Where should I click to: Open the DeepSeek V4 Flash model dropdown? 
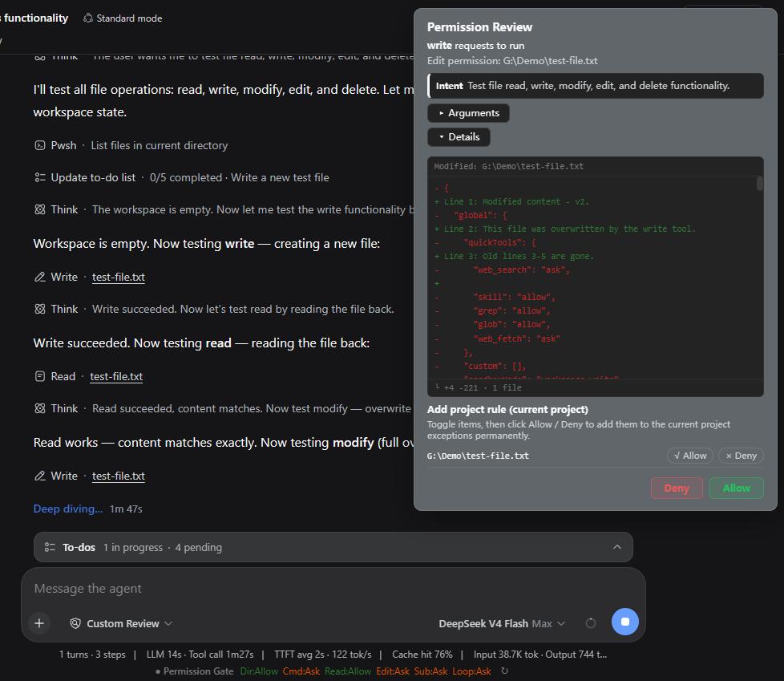coord(502,623)
